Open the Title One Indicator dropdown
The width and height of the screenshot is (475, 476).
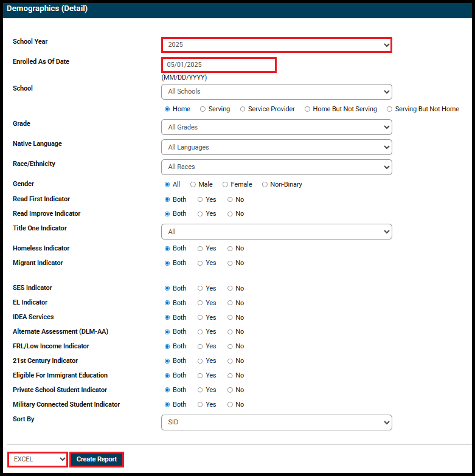tap(276, 232)
